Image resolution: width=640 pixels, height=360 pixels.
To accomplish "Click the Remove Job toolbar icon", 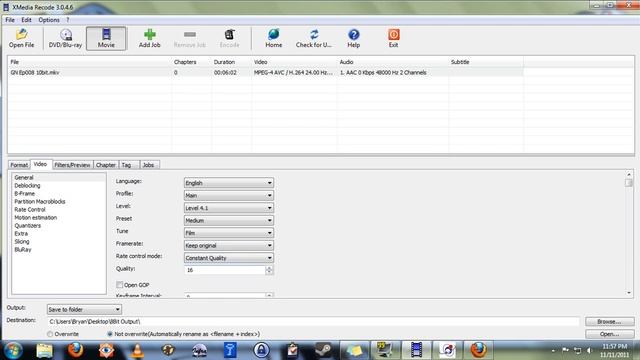I will (x=189, y=38).
